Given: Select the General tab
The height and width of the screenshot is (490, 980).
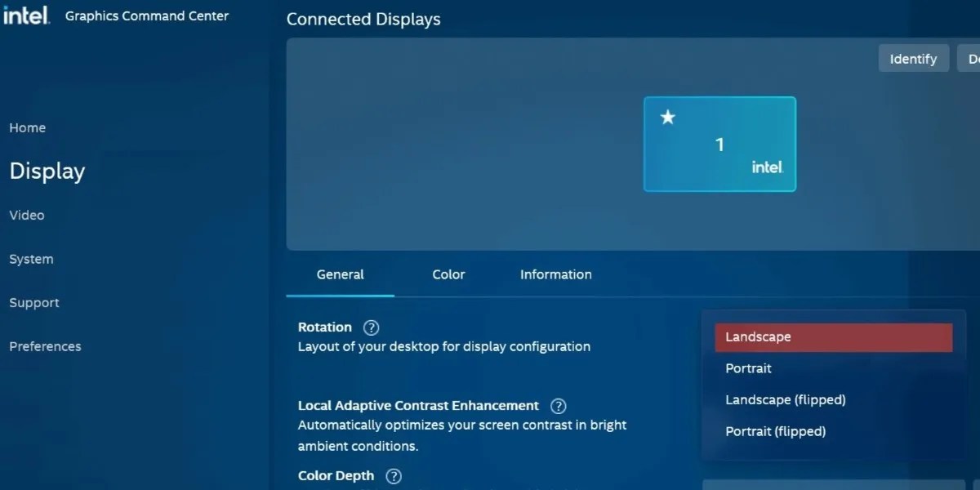Looking at the screenshot, I should (x=340, y=274).
